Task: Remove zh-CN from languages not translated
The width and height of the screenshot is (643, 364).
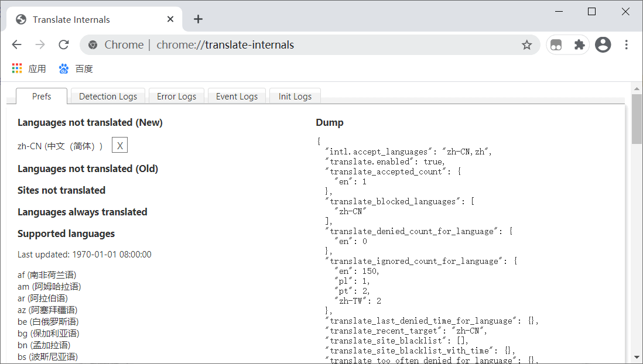Action: click(119, 145)
